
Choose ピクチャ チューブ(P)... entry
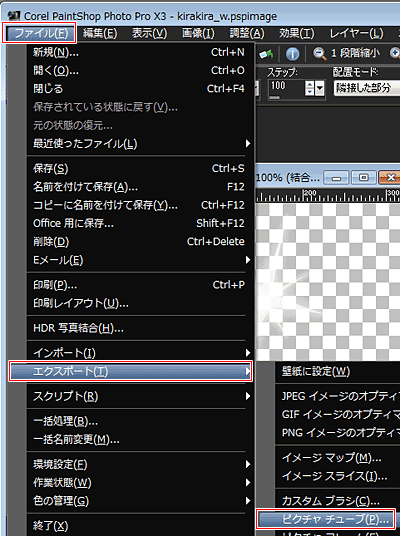pos(325,519)
